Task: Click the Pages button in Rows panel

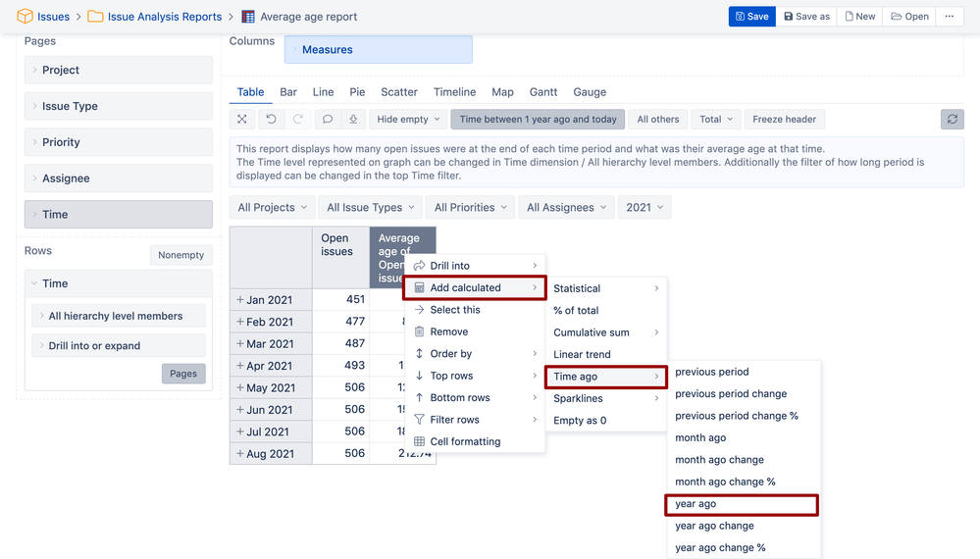Action: pyautogui.click(x=183, y=374)
